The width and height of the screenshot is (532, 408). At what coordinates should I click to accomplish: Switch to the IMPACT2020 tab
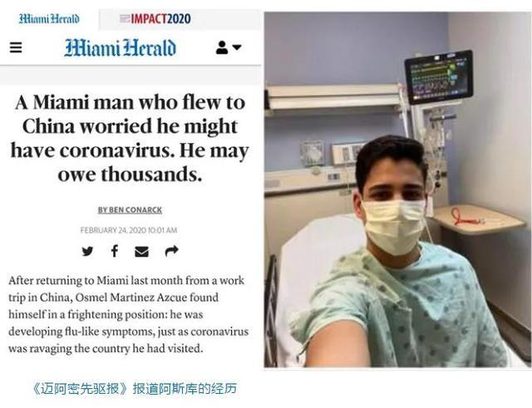tap(155, 19)
